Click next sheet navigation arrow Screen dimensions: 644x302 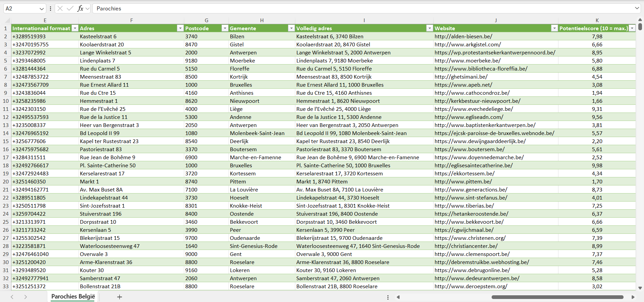26,297
